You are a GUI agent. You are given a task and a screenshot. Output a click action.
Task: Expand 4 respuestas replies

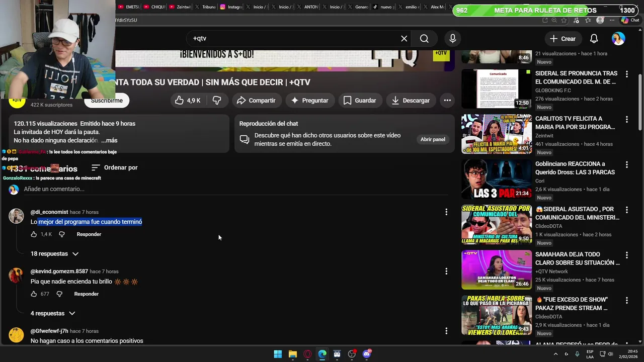click(x=53, y=313)
